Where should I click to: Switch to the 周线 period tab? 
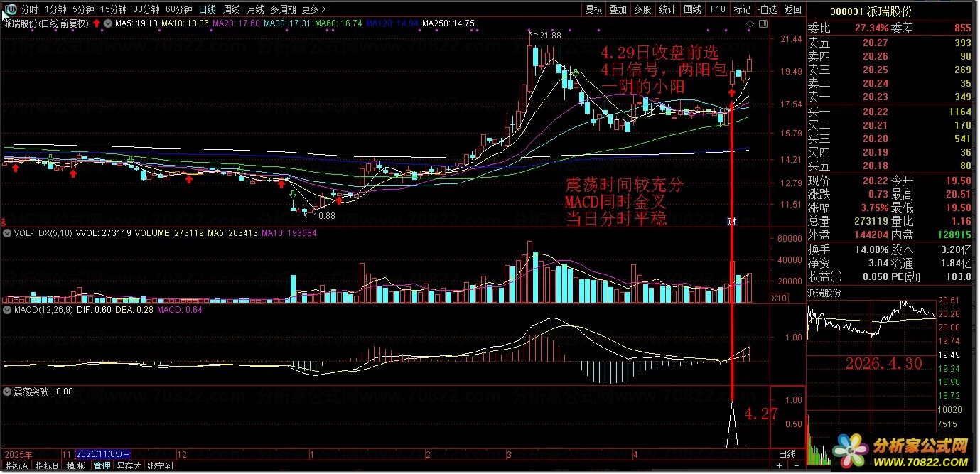click(x=232, y=9)
